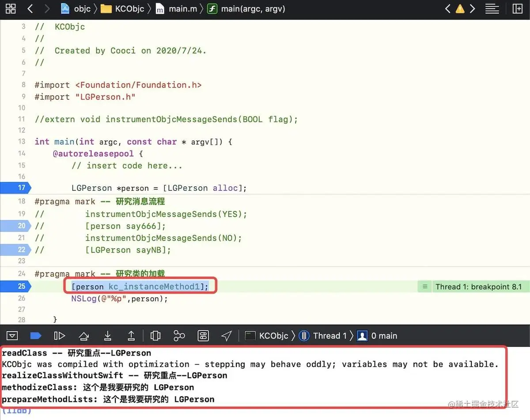Toggle the disabled breakpoint on line 20
This screenshot has width=530, height=420.
[15, 226]
